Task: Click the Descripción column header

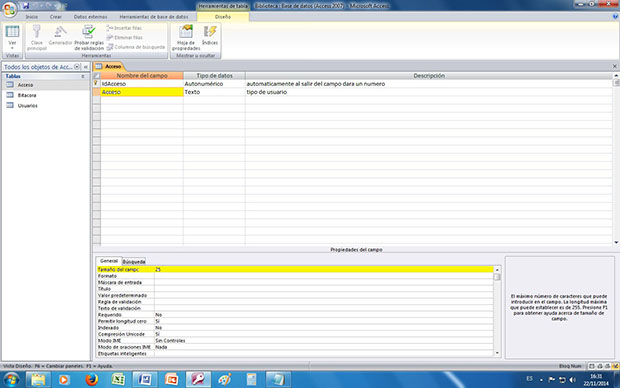Action: pos(429,76)
